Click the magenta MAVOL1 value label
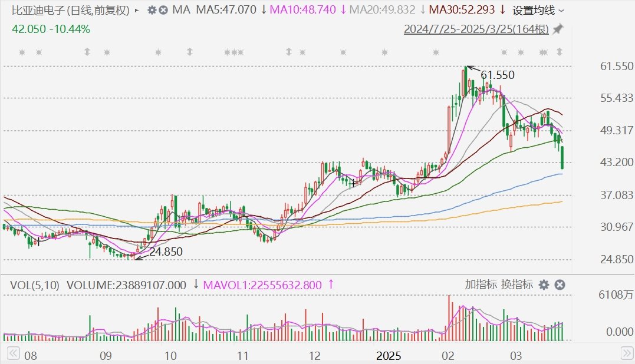The width and height of the screenshot is (635, 364). [262, 285]
